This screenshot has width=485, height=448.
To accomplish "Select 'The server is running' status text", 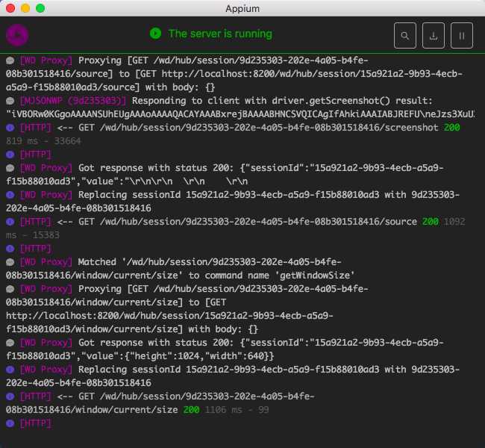I will tap(220, 34).
